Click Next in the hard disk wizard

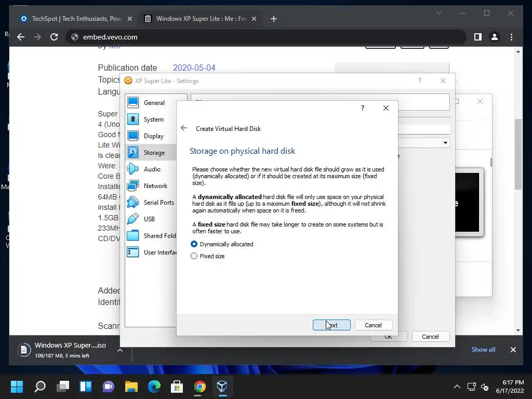[331, 325]
